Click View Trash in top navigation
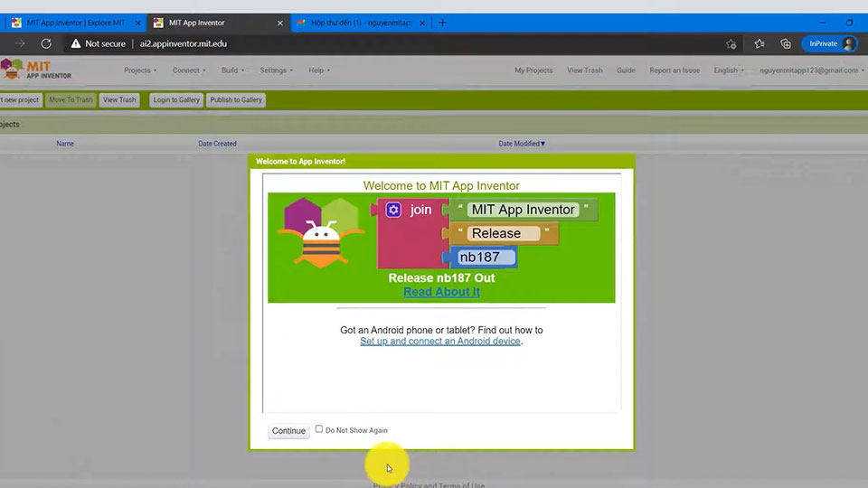This screenshot has width=868, height=488. click(585, 70)
